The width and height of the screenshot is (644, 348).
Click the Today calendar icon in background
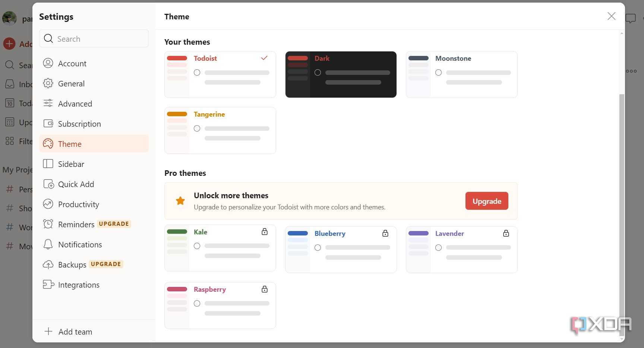pyautogui.click(x=10, y=103)
